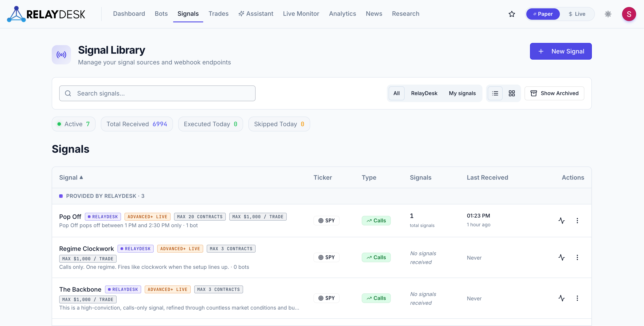Screen dimensions: 644x326
Task: Click the Executed Today chip
Action: [210, 124]
